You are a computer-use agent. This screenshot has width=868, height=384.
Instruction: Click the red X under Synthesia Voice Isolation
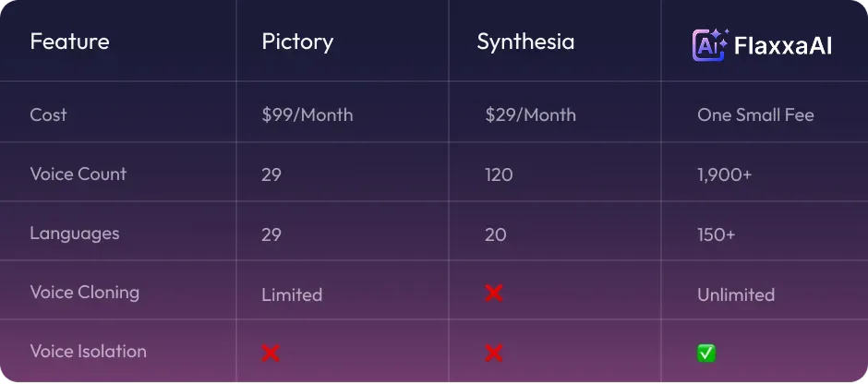pyautogui.click(x=493, y=353)
